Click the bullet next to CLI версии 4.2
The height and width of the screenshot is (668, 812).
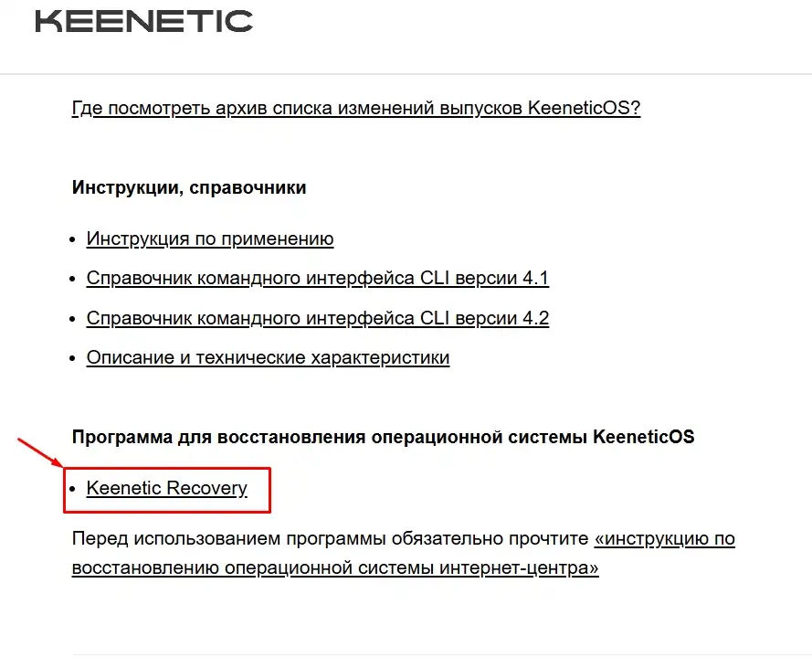(x=73, y=317)
